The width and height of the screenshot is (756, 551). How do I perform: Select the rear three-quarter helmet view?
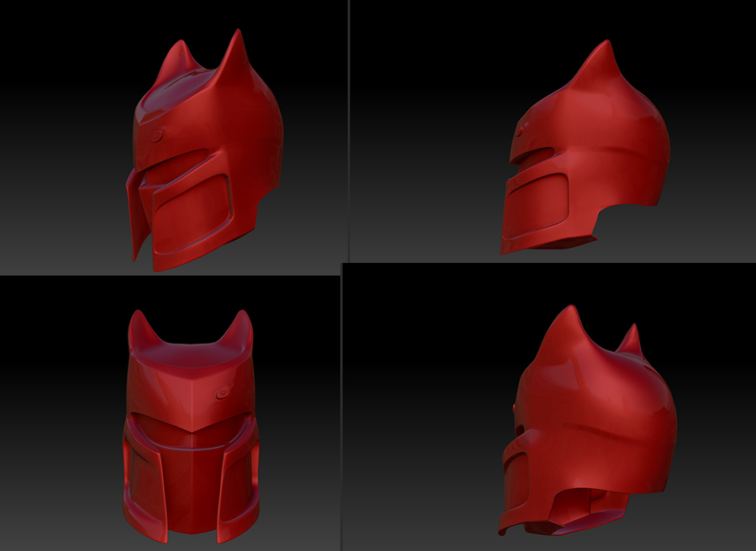(588, 420)
